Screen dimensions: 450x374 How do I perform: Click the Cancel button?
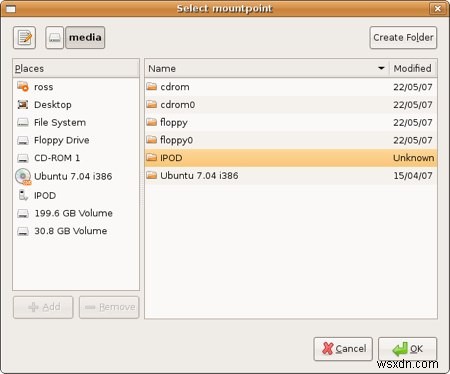tap(343, 349)
